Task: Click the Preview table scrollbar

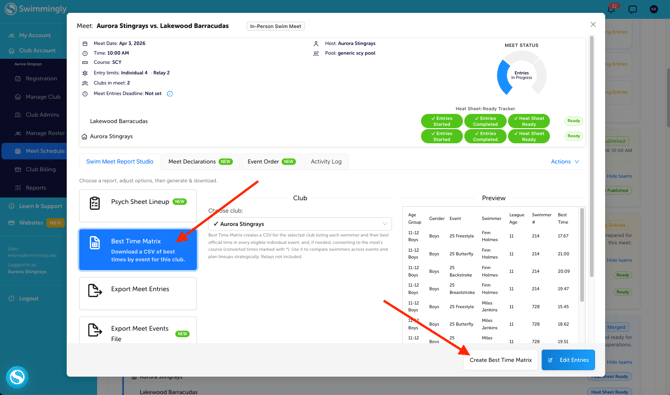Action: (x=582, y=255)
